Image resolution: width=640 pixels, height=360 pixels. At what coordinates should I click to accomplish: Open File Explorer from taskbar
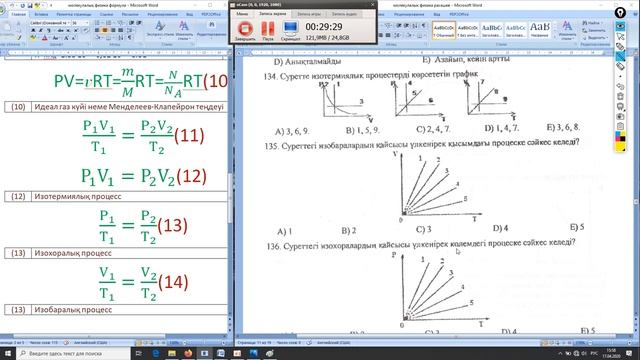(172, 353)
